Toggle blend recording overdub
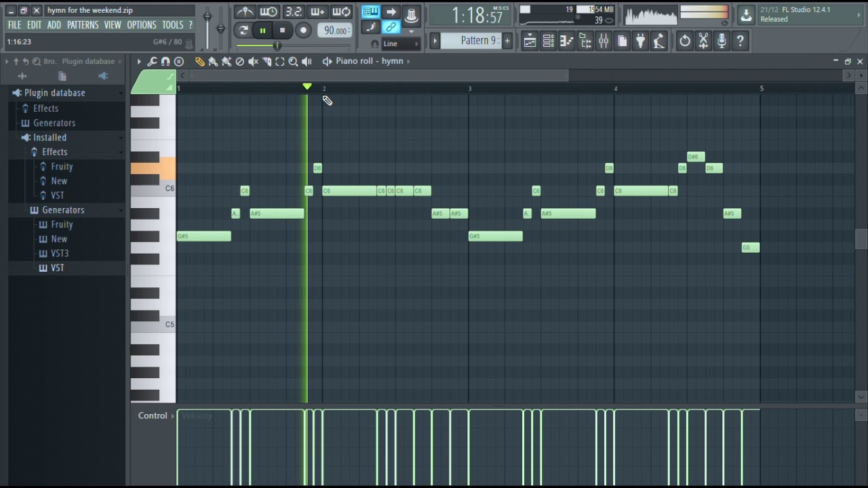The height and width of the screenshot is (488, 868). pyautogui.click(x=317, y=12)
